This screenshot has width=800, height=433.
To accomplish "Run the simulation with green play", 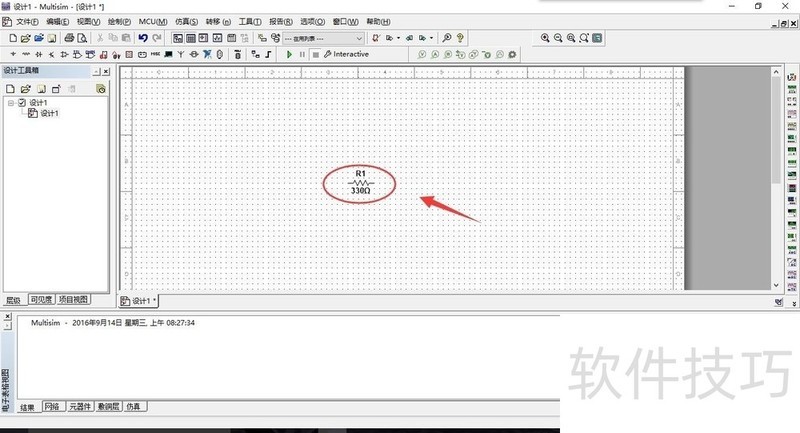I will point(289,54).
